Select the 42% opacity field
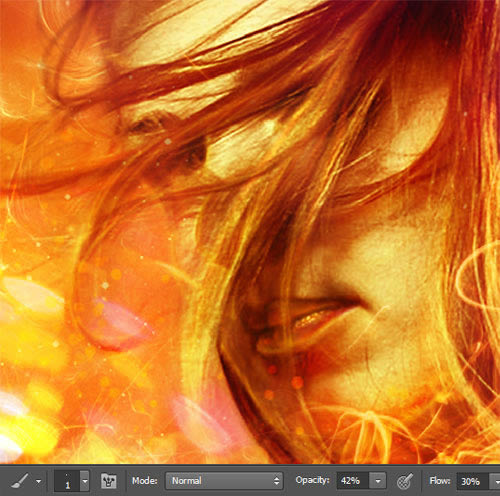500x496 pixels. [352, 481]
